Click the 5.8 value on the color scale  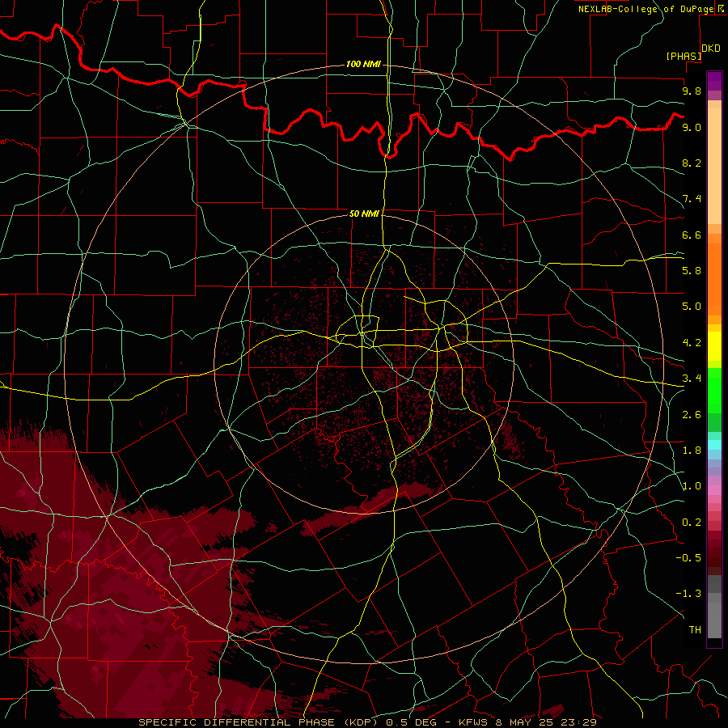point(692,271)
